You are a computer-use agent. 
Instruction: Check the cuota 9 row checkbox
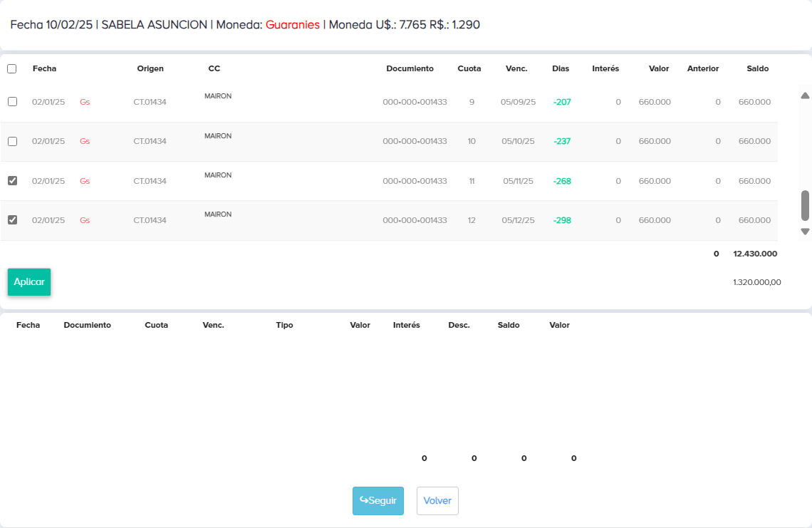click(12, 102)
